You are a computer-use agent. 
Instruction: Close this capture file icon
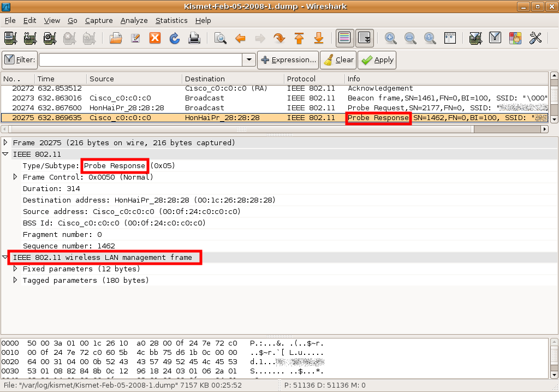[154, 38]
